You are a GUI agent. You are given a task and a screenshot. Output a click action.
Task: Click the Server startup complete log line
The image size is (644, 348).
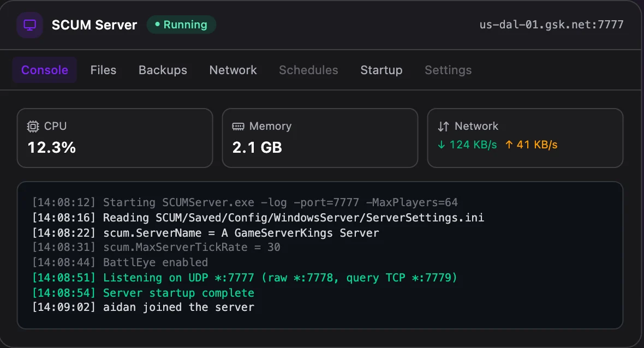pos(143,292)
